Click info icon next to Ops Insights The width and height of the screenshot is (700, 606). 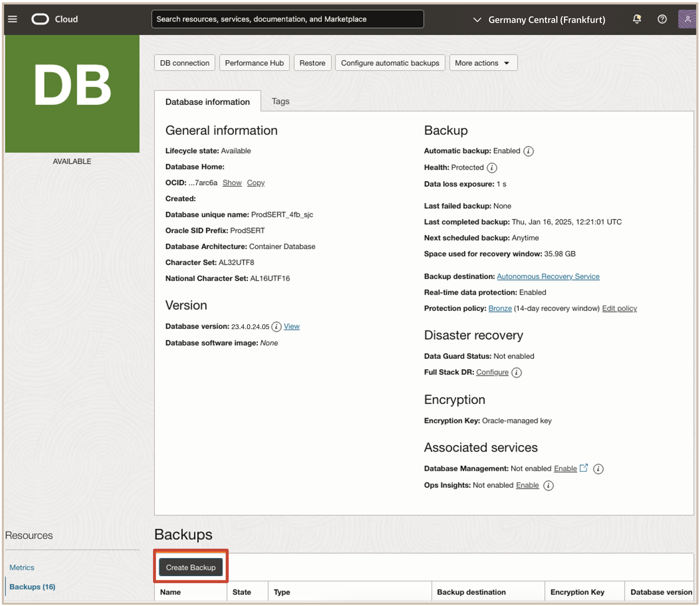tap(548, 486)
